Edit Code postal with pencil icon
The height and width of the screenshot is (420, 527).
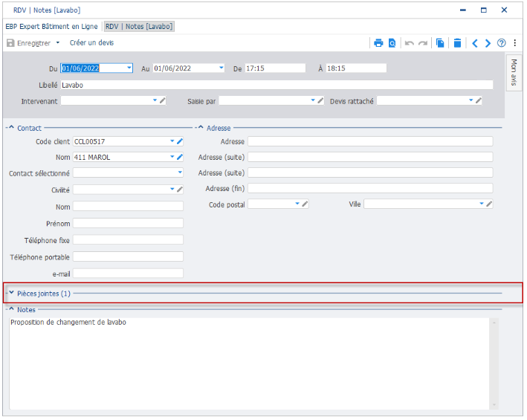click(305, 204)
